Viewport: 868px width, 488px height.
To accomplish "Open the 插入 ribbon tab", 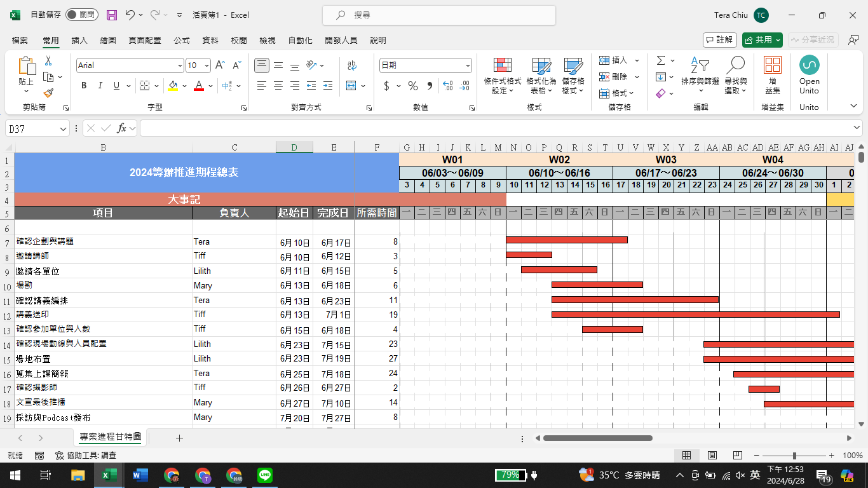I will [79, 40].
